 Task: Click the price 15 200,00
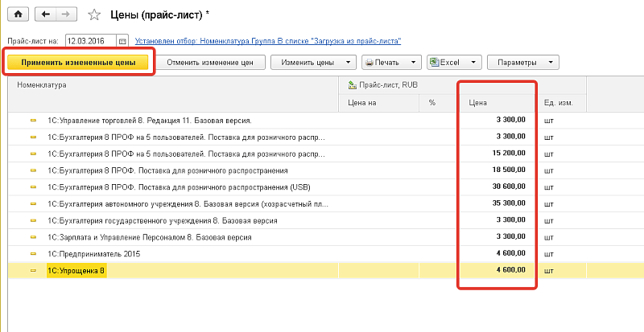tap(509, 153)
